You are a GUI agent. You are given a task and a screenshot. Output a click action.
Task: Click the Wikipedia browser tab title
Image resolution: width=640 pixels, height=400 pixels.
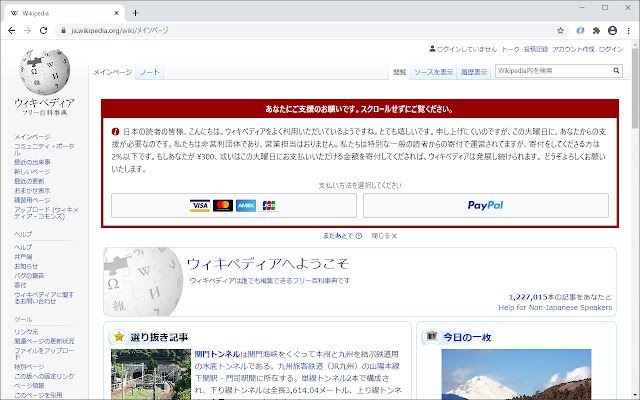tap(35, 13)
